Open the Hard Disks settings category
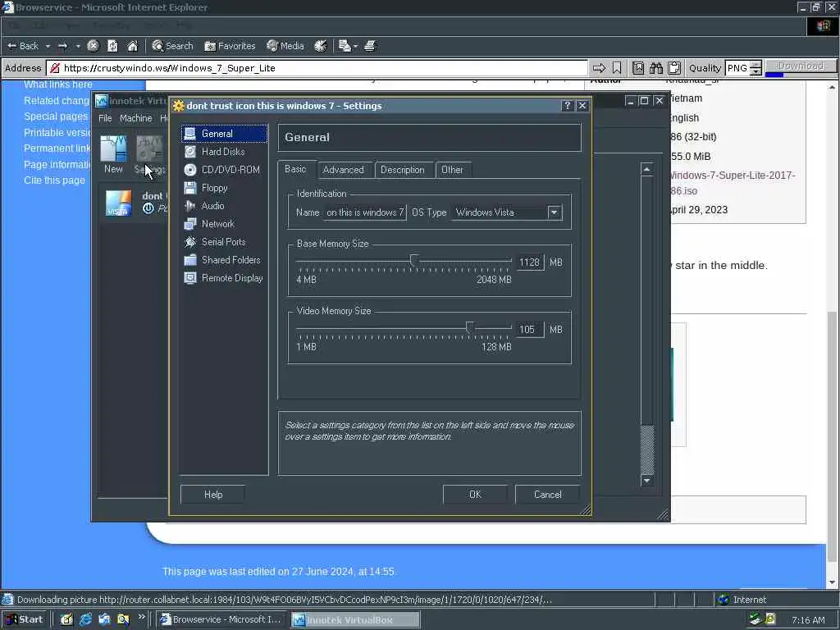The height and width of the screenshot is (630, 840). tap(224, 152)
